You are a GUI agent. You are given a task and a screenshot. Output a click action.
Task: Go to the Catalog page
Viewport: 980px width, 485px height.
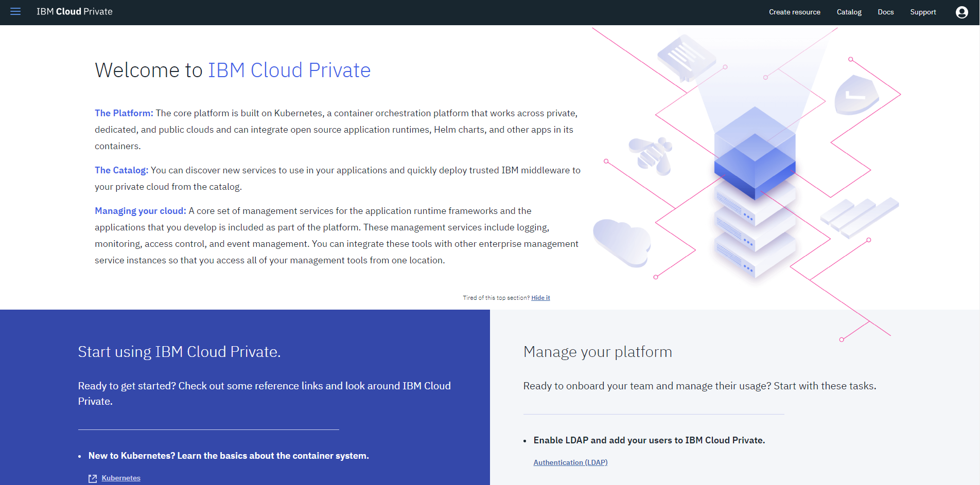849,12
